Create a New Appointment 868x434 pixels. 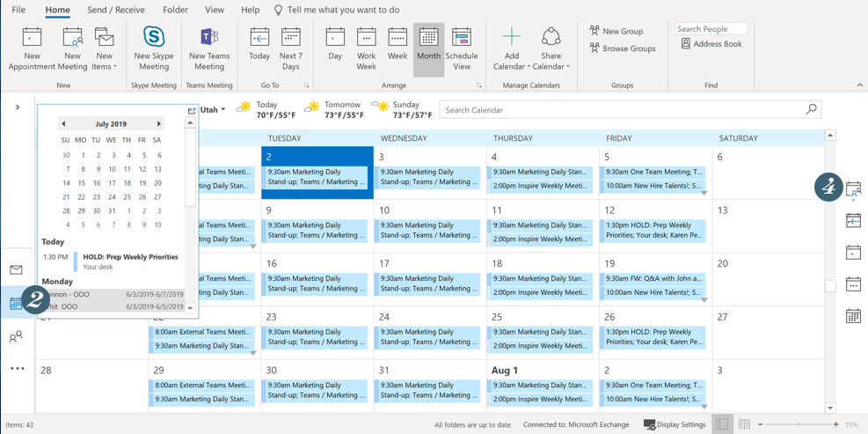[x=32, y=48]
